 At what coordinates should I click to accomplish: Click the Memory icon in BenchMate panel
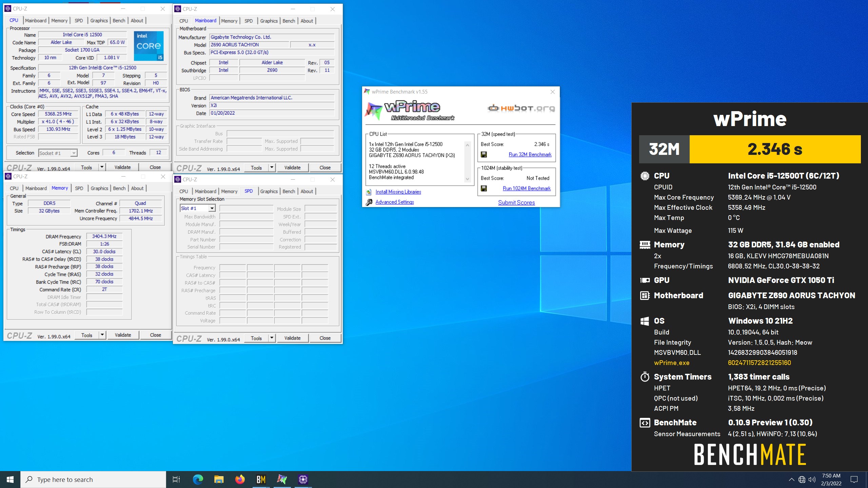click(x=645, y=245)
